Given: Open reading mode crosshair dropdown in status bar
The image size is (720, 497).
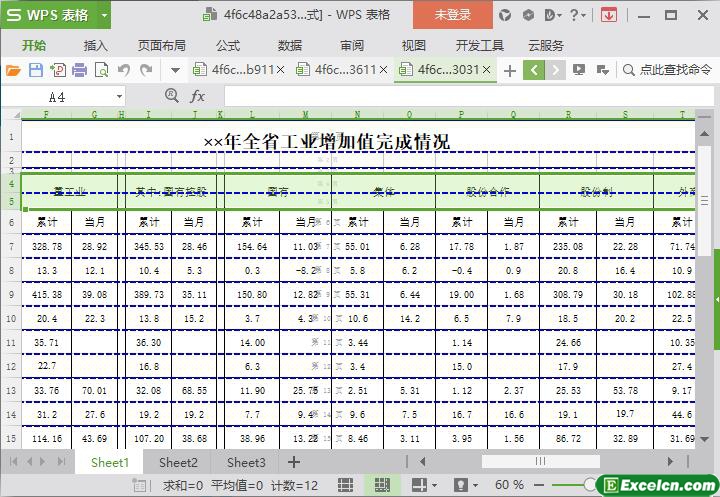Looking at the screenshot, I should tap(424, 485).
